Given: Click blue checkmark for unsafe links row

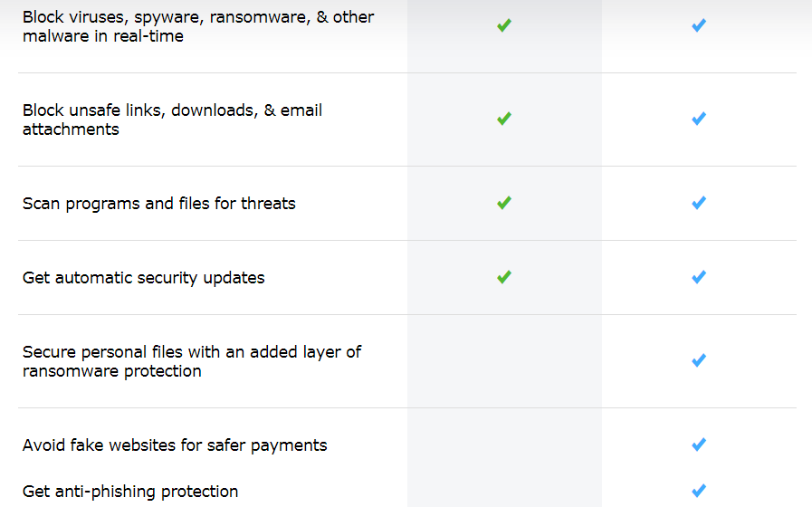Looking at the screenshot, I should pyautogui.click(x=698, y=119).
